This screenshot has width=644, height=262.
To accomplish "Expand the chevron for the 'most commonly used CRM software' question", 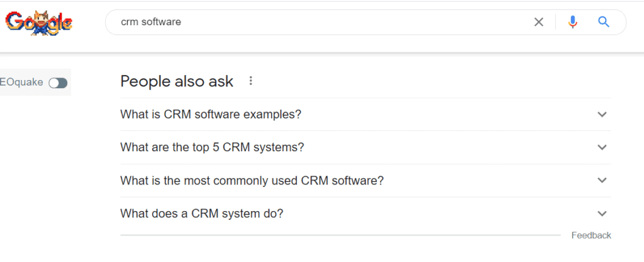I will pyautogui.click(x=602, y=180).
